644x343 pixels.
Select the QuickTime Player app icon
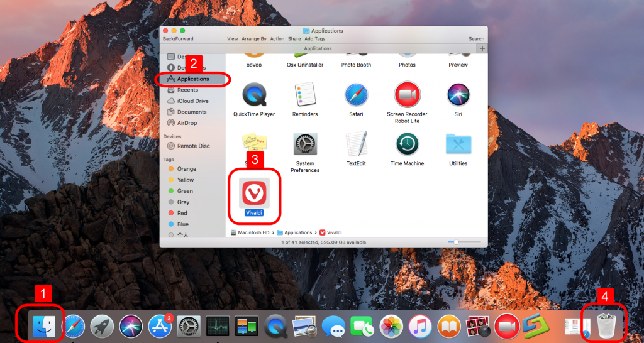(x=254, y=95)
